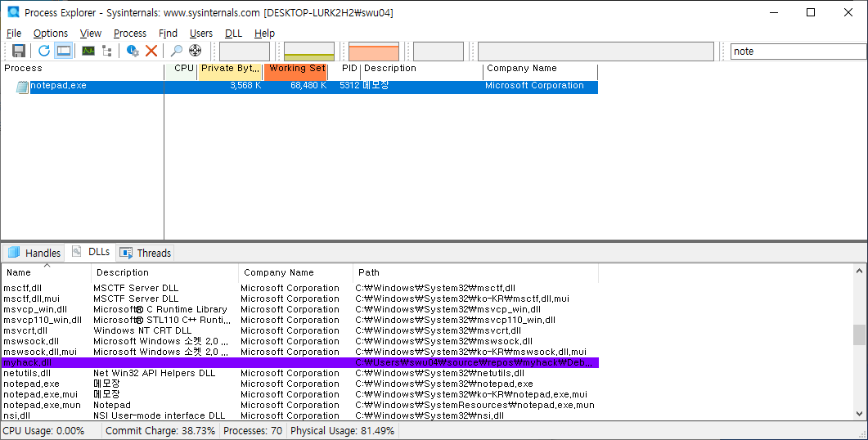Screen dimensions: 868x440
Task: Select the netutils.dll row
Action: coord(299,374)
